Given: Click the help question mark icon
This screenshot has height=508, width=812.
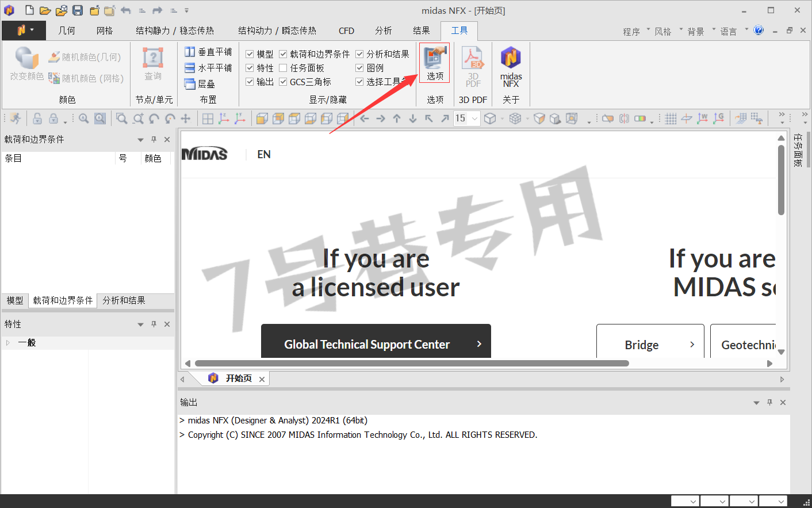Looking at the screenshot, I should [759, 30].
